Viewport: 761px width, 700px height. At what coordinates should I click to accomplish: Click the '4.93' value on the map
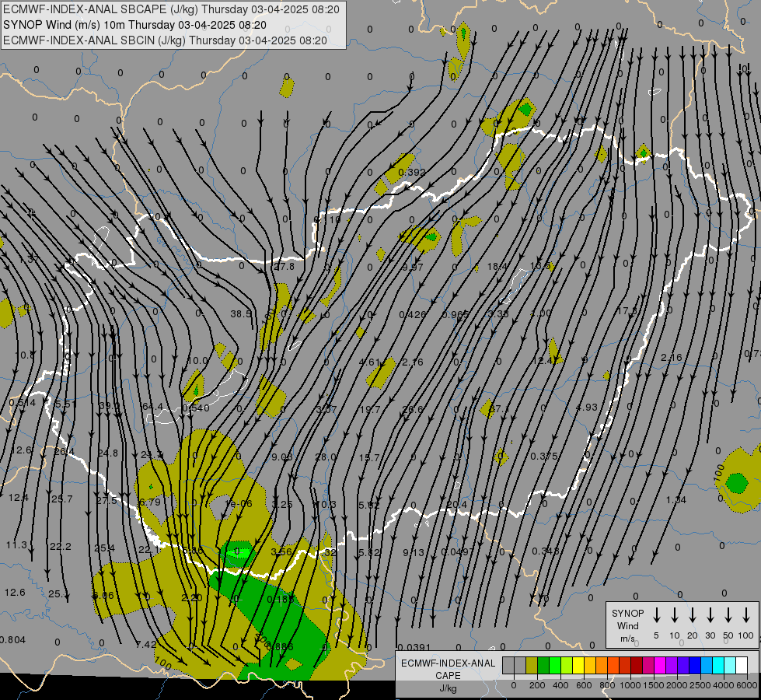pyautogui.click(x=586, y=407)
